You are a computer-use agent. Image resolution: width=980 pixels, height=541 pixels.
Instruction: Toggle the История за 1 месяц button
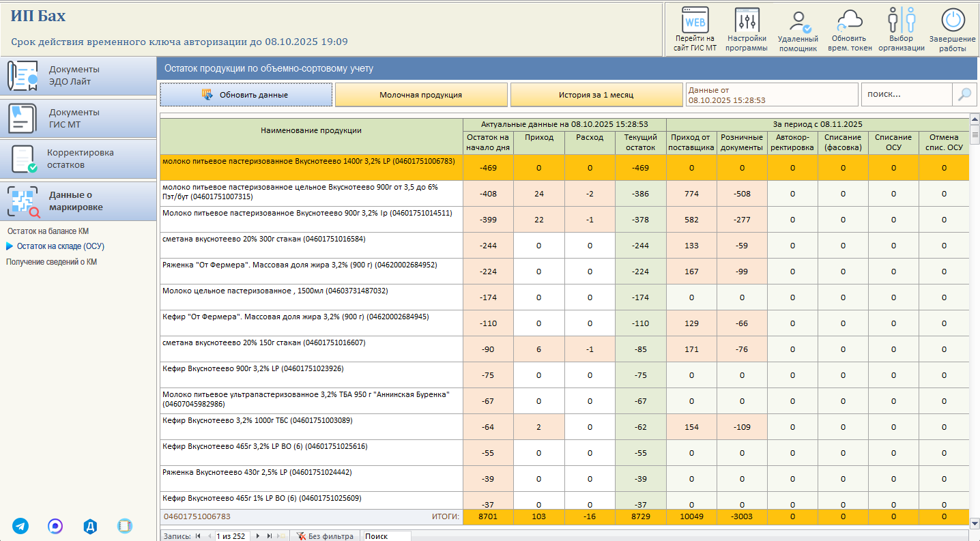(x=596, y=95)
